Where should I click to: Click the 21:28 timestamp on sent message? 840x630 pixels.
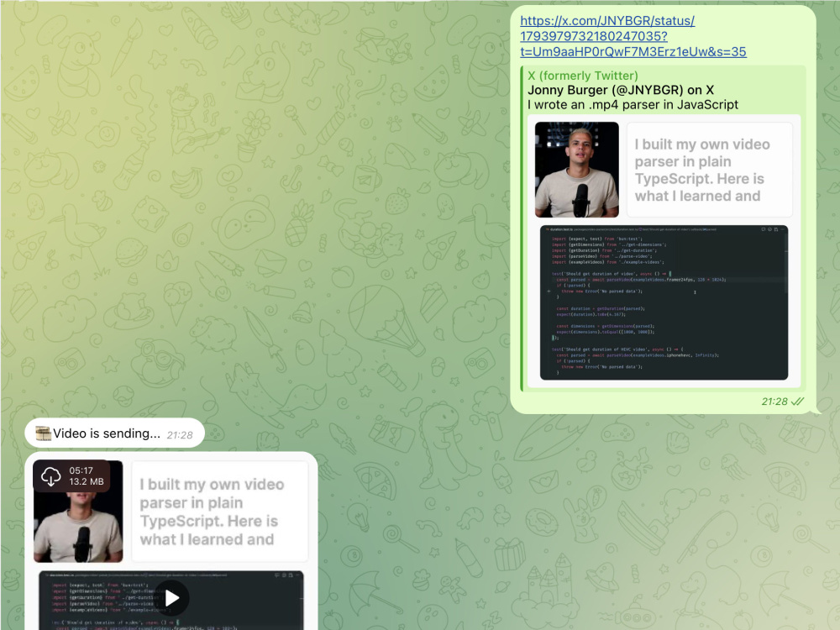(x=774, y=402)
